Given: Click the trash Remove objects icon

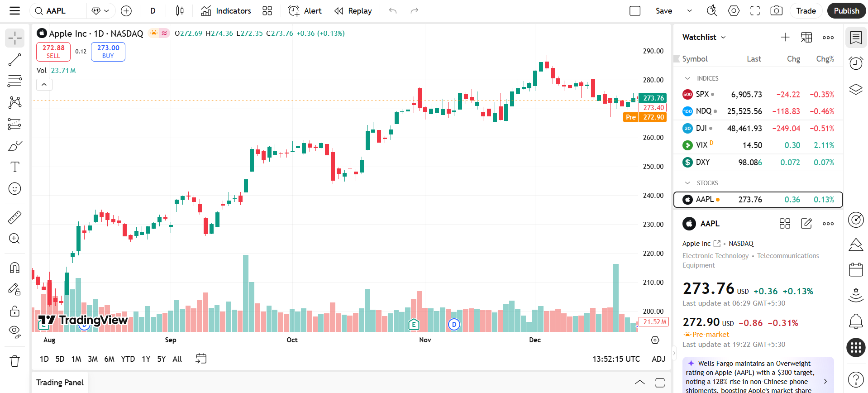Looking at the screenshot, I should [x=14, y=361].
